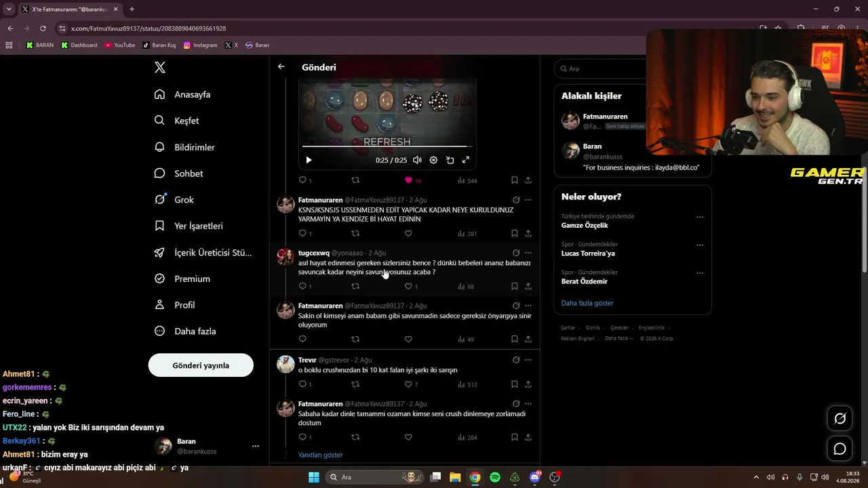
Task: Reload the page in the browser
Action: pos(43,28)
